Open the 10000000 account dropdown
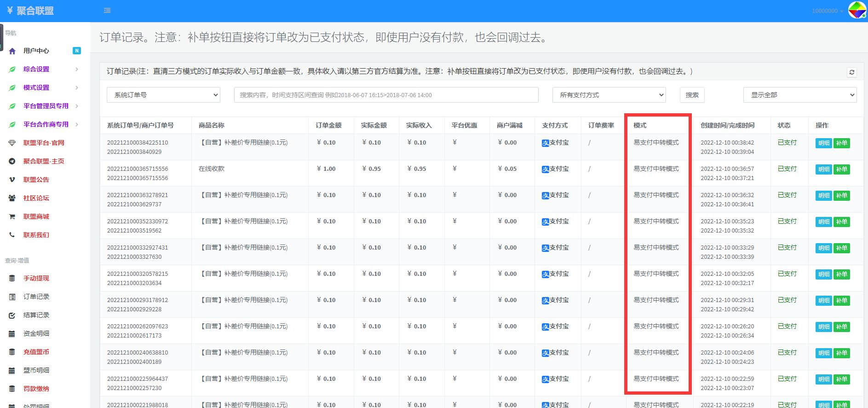The width and height of the screenshot is (868, 408). coord(828,11)
